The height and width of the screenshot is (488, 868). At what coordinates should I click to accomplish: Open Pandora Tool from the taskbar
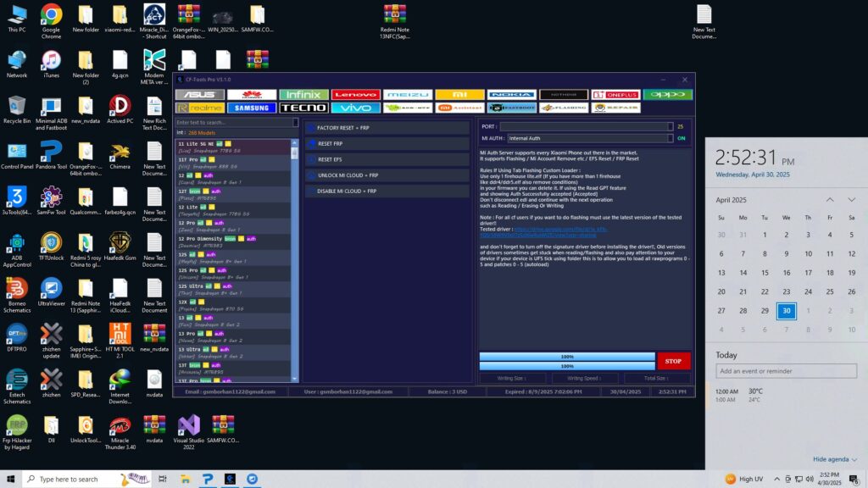[x=208, y=480]
